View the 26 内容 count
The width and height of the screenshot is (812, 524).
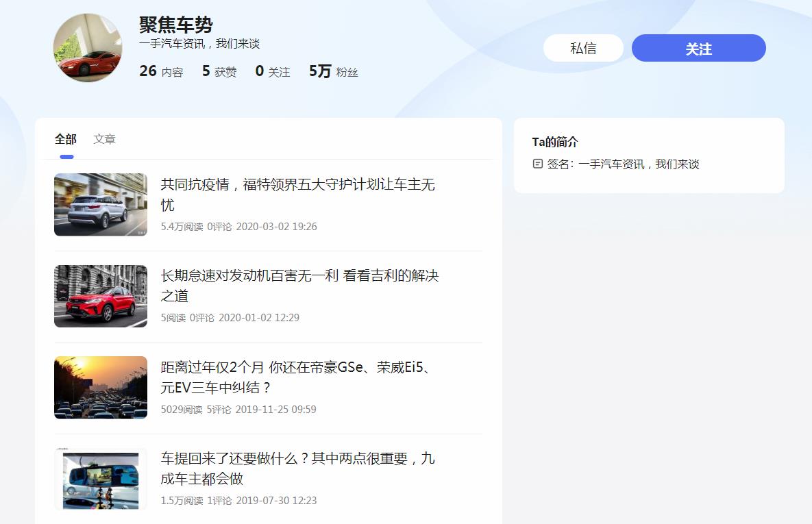pyautogui.click(x=161, y=71)
